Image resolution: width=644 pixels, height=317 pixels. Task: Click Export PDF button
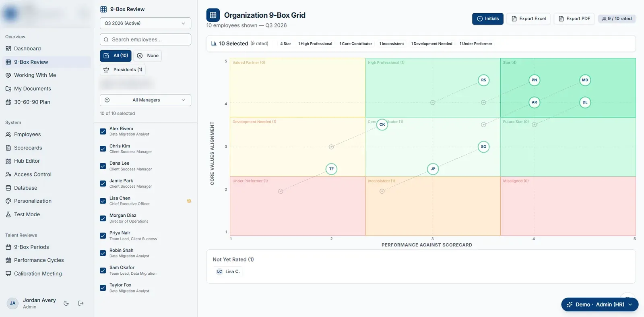tap(574, 19)
